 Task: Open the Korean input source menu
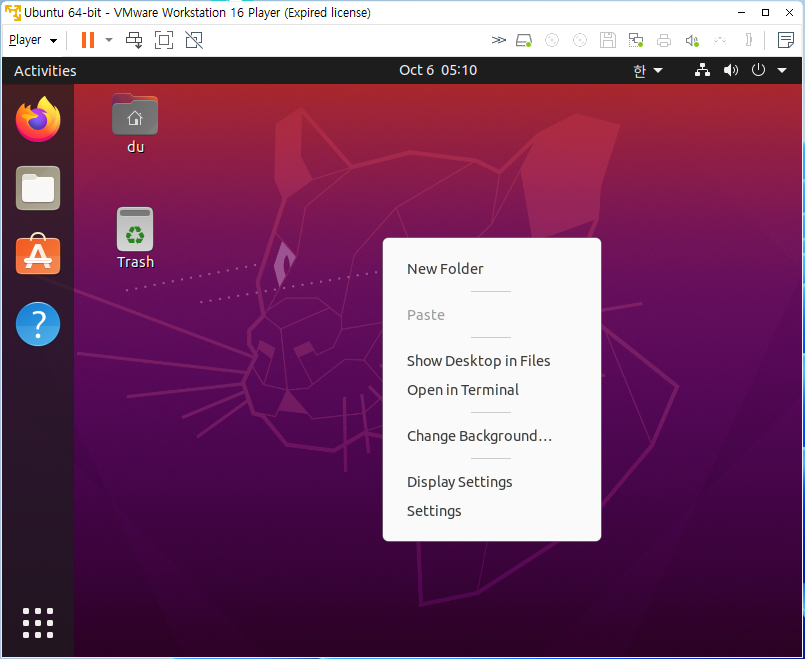click(x=648, y=71)
